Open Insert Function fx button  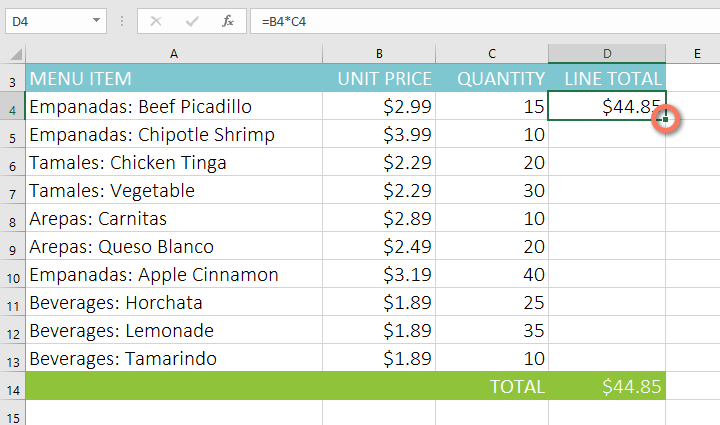point(228,20)
